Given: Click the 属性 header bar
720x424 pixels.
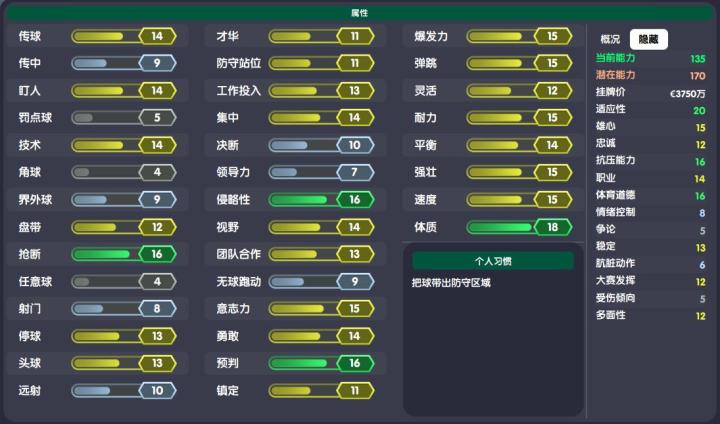Looking at the screenshot, I should point(359,13).
